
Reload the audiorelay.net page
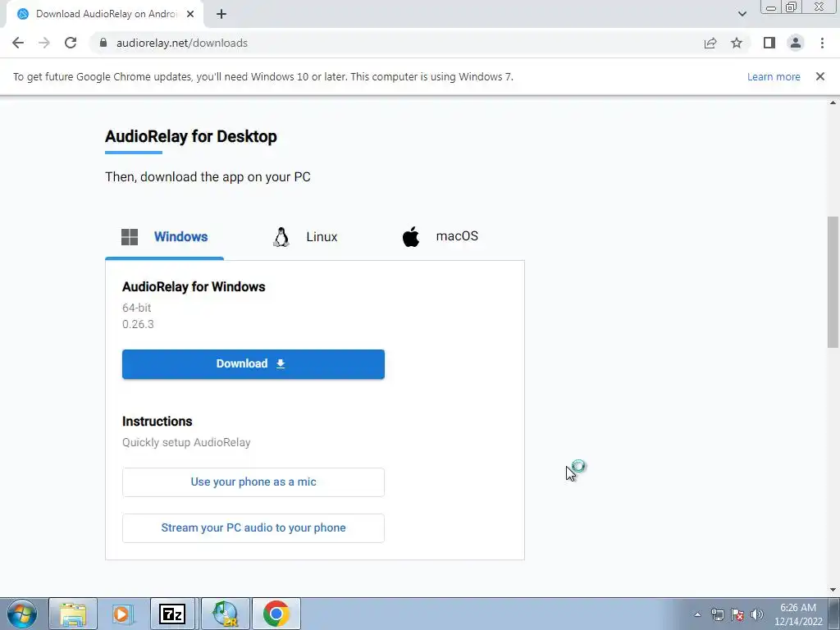(x=71, y=43)
